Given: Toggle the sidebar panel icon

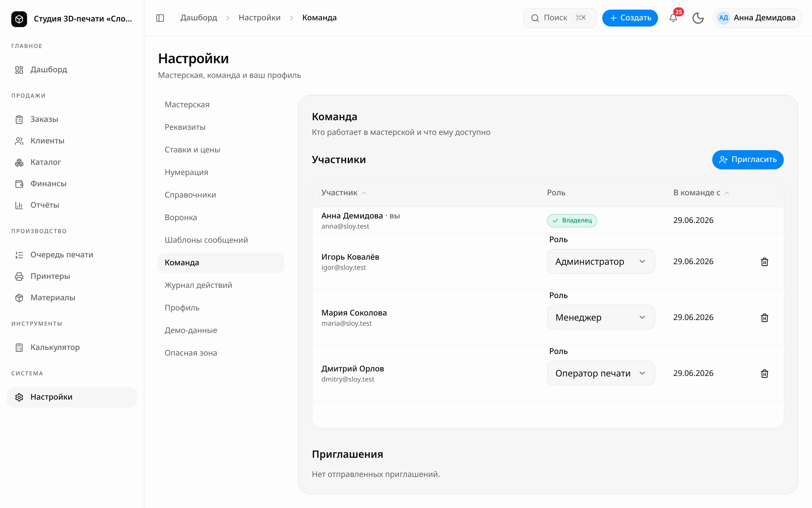Looking at the screenshot, I should click(x=160, y=18).
